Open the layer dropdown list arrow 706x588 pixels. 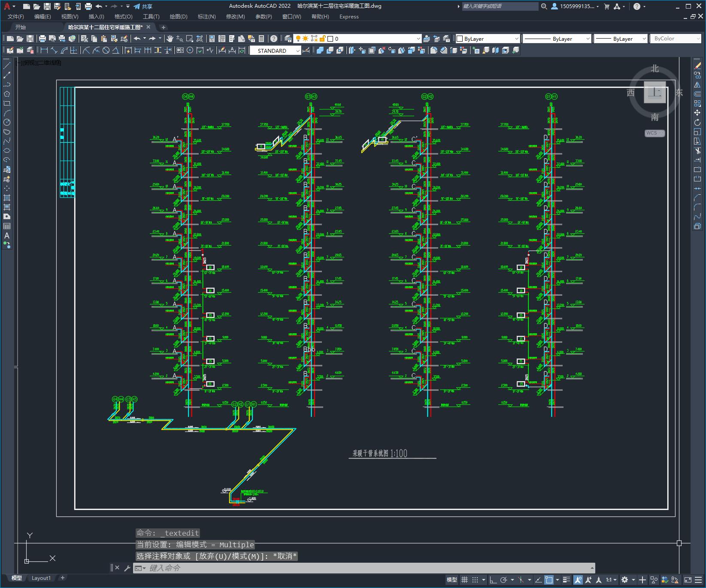tap(418, 39)
